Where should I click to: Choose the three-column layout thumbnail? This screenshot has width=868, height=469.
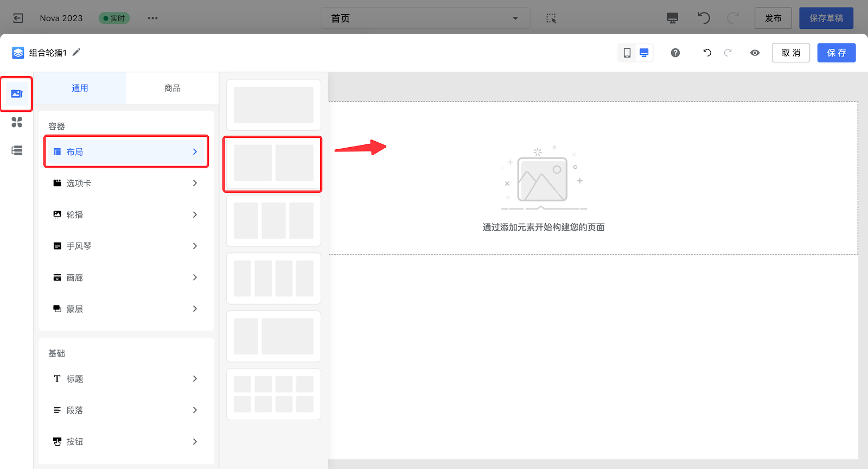273,221
